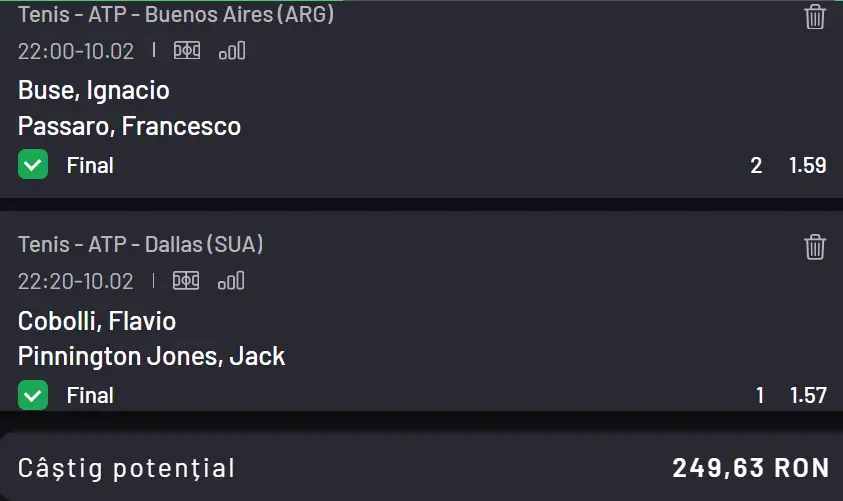Click the 249,63 RON potential winnings amount
The width and height of the screenshot is (843, 501).
click(x=750, y=467)
